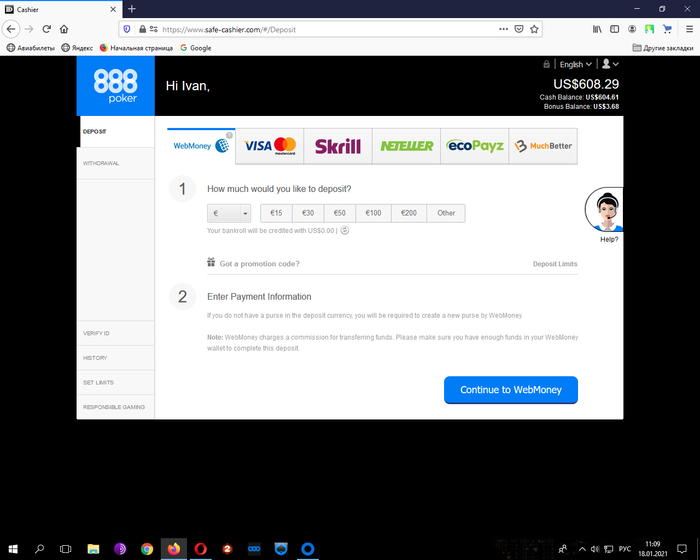The image size is (700, 560).
Task: Select the €50 deposit amount
Action: click(340, 213)
